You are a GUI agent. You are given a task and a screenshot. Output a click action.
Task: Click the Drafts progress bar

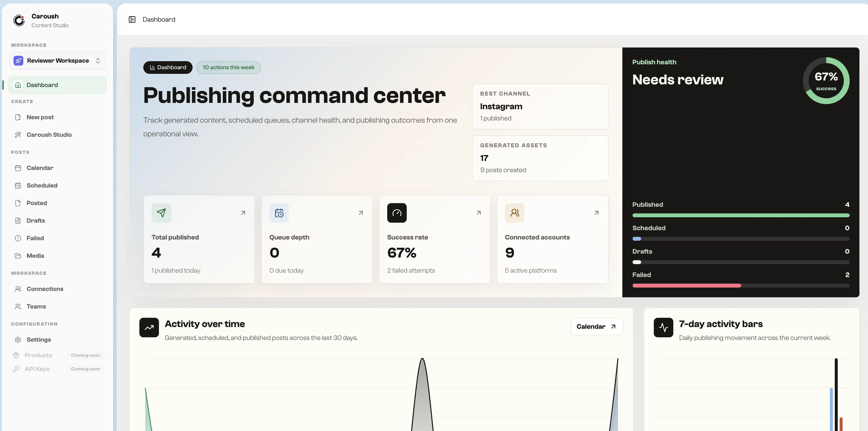click(x=741, y=262)
